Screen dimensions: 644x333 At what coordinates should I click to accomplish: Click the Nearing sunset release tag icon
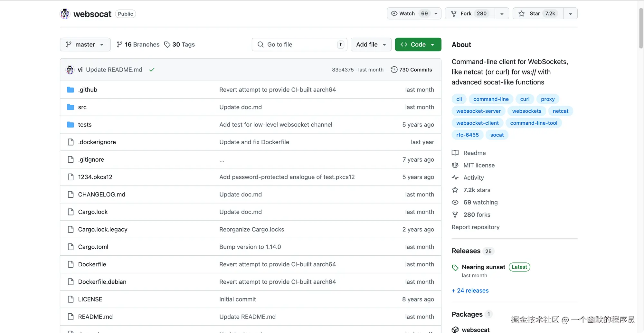click(x=455, y=267)
